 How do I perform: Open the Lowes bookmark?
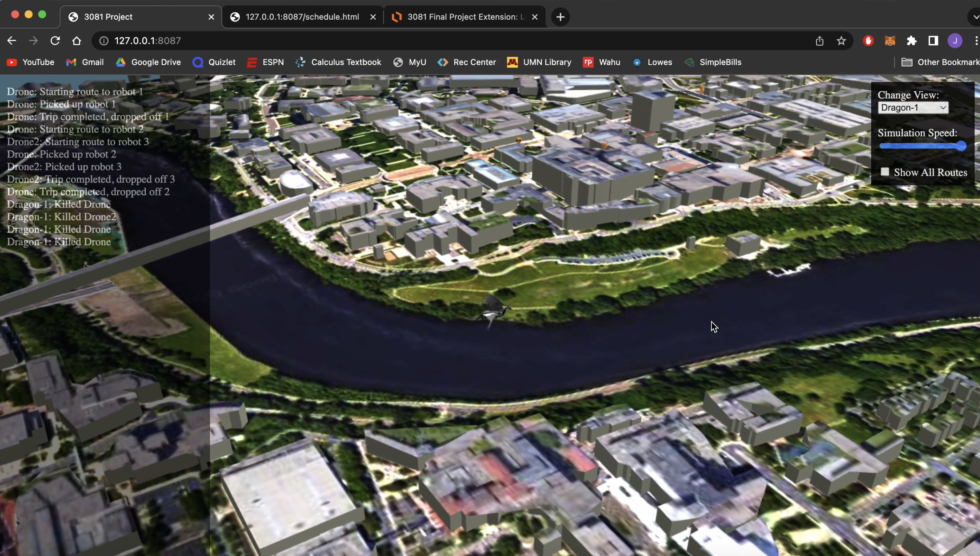point(652,62)
